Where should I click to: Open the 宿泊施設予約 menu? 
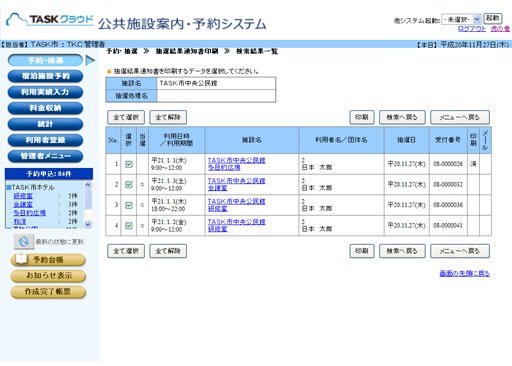45,76
